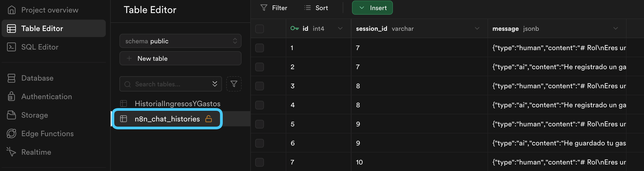Open the SQL Editor terminal icon
644x171 pixels.
point(11,47)
